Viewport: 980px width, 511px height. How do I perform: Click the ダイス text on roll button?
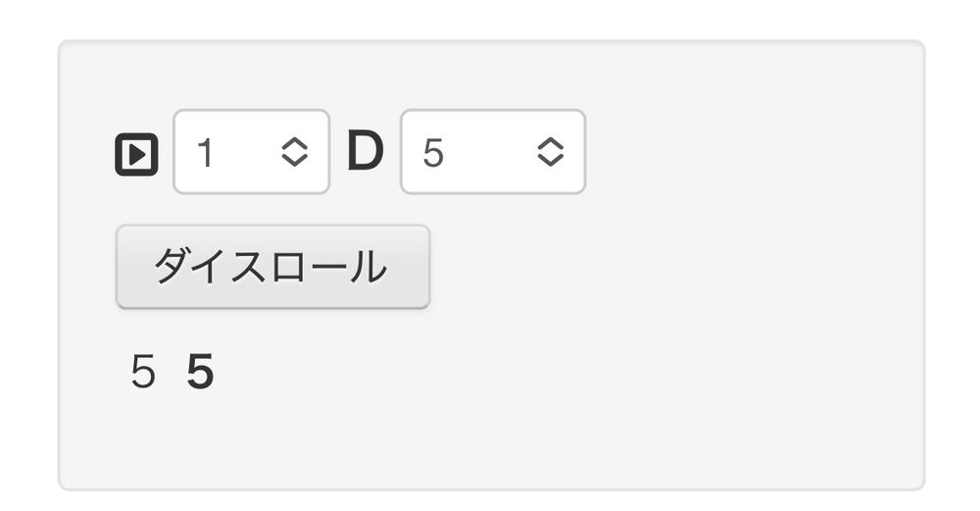point(203,267)
